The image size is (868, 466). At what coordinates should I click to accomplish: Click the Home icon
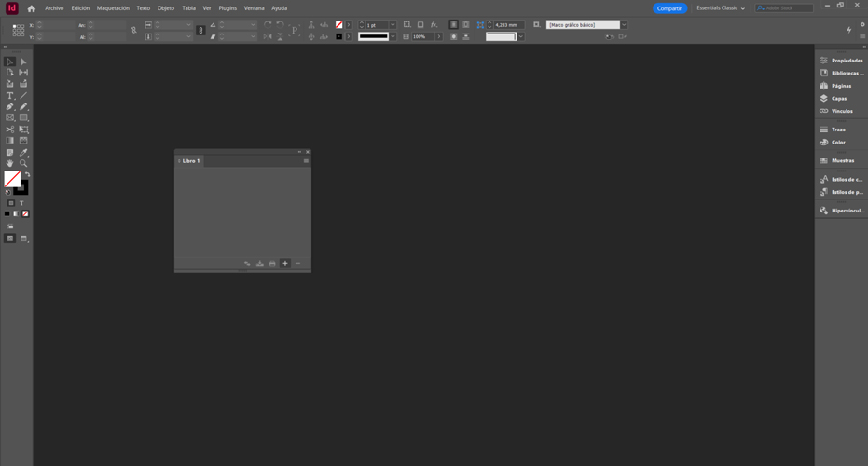31,8
